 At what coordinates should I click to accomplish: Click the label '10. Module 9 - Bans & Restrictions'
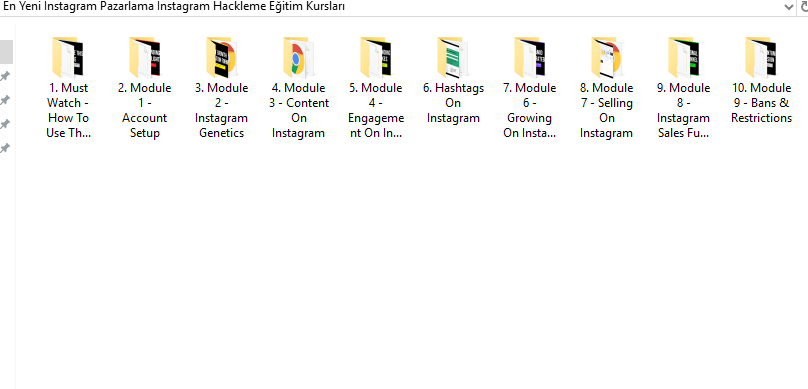[761, 103]
